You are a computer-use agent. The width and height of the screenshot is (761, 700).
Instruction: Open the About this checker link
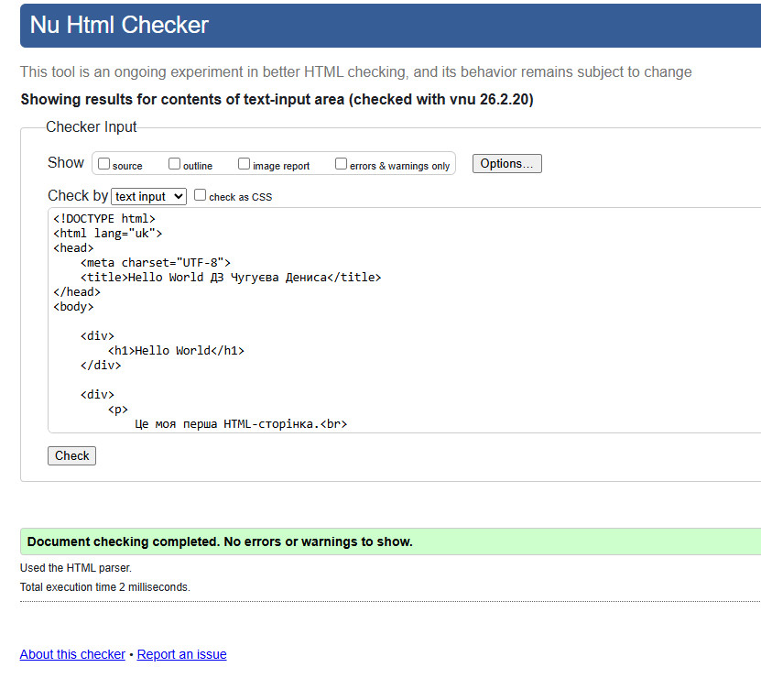72,654
